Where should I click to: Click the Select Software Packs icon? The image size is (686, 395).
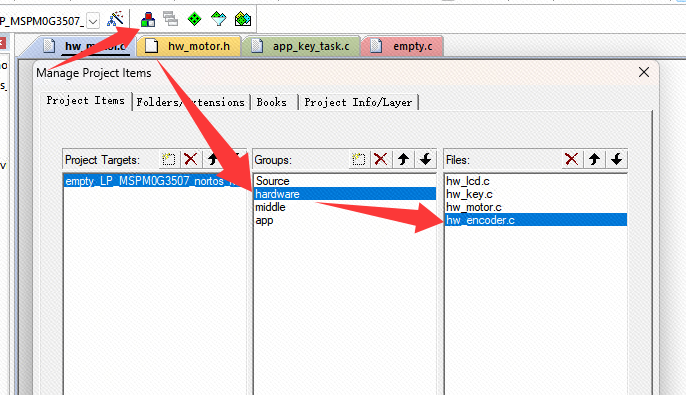click(218, 19)
